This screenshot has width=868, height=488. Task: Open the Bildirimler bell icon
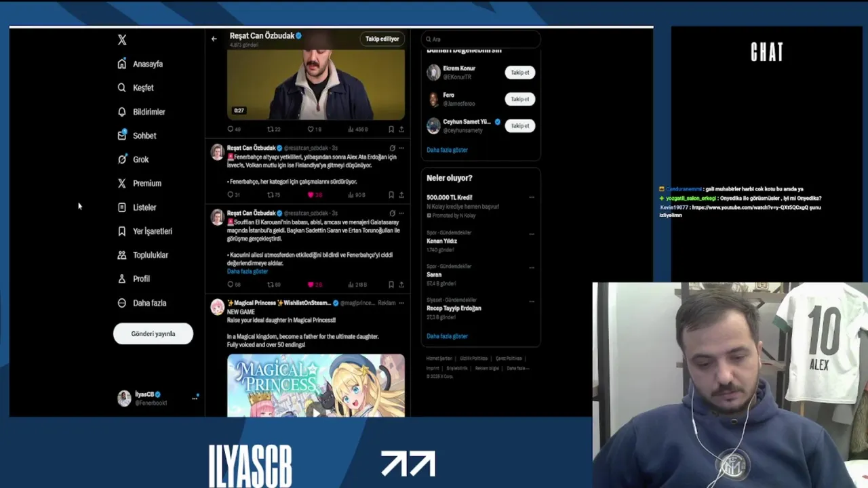[x=122, y=111]
